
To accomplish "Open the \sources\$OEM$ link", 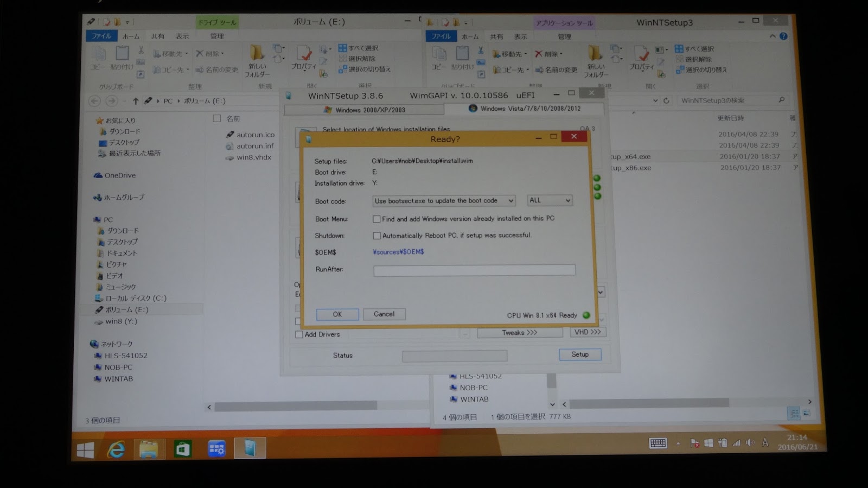I will click(398, 252).
